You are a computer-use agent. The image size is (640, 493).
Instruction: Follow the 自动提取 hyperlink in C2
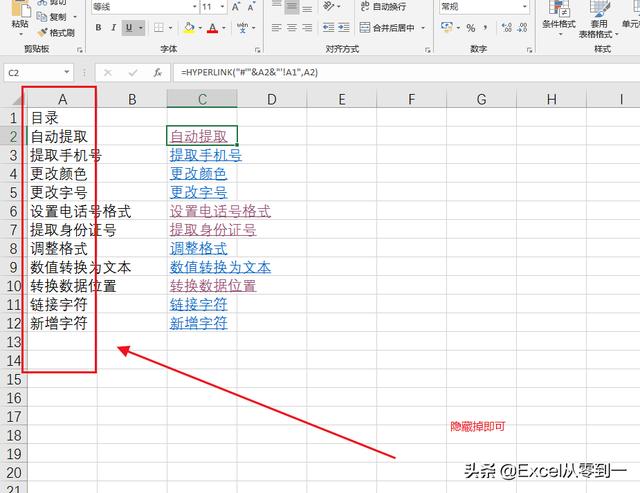pos(199,136)
